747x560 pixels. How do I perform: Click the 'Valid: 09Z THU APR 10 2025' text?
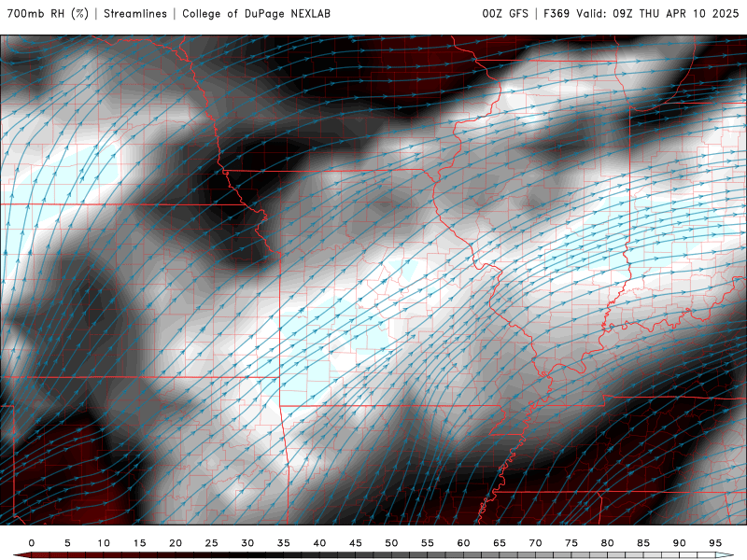click(657, 14)
